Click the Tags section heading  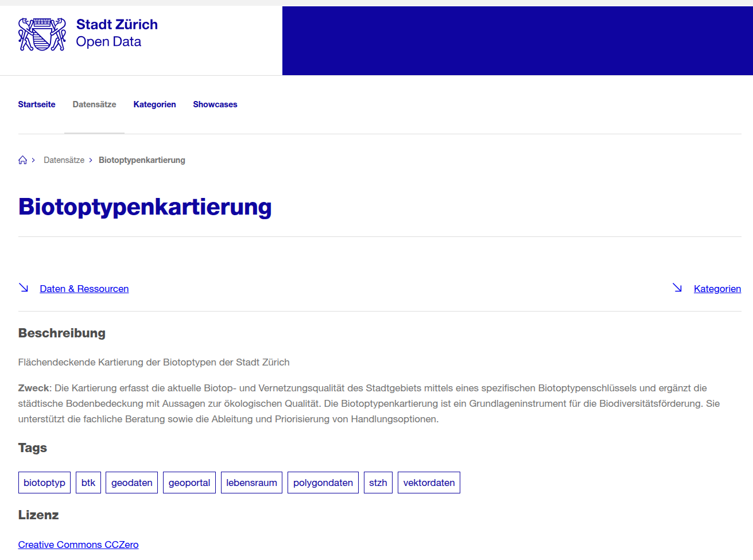click(x=33, y=448)
